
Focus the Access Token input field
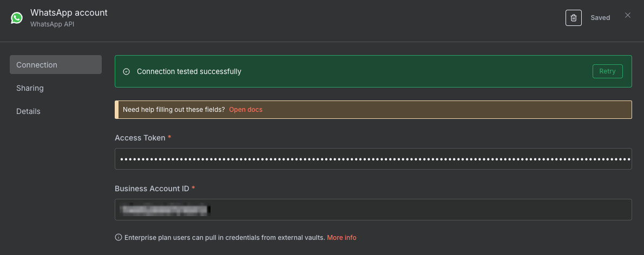pyautogui.click(x=373, y=159)
